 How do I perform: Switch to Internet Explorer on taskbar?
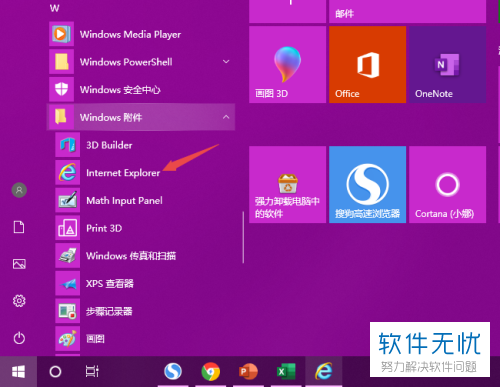point(324,371)
